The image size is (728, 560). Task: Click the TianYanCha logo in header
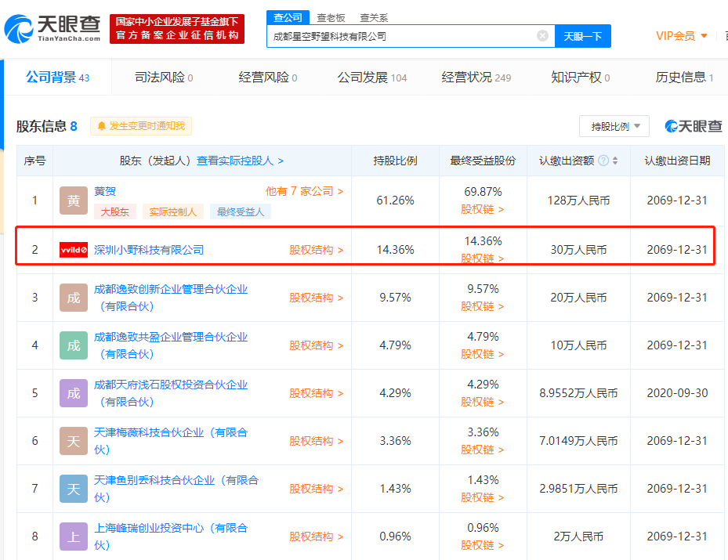coord(53,29)
